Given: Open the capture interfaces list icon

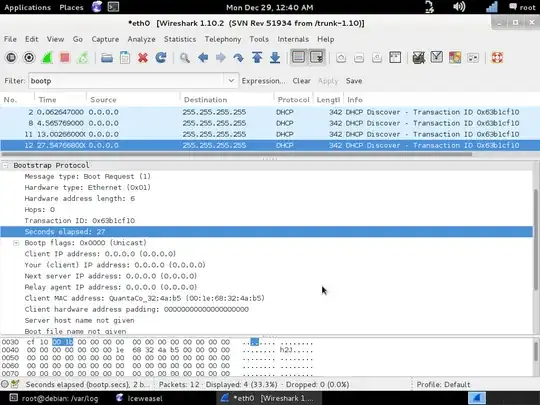Looking at the screenshot, I should point(11,58).
